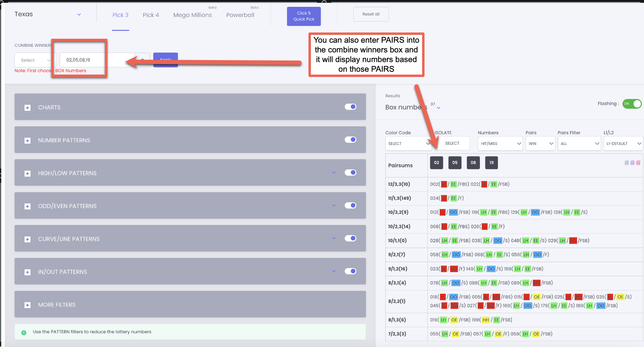Click the plus icon on IN/OUT PATTERNS
Viewport: 644px width, 347px height.
tap(27, 272)
